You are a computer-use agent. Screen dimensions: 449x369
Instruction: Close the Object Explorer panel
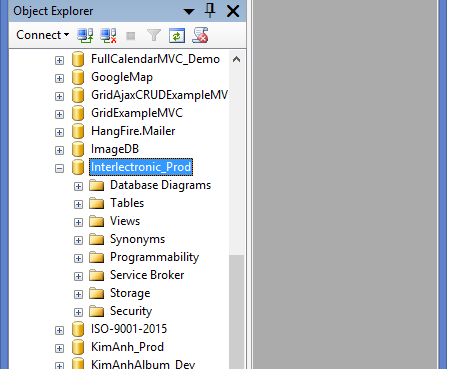point(233,11)
